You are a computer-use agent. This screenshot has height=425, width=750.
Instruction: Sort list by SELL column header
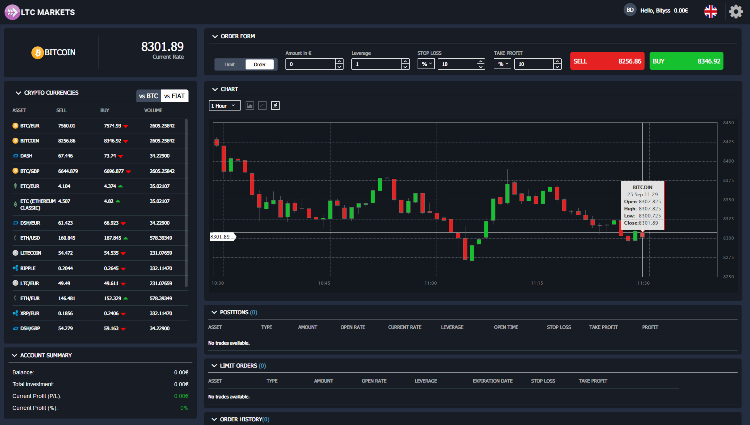pyautogui.click(x=61, y=110)
